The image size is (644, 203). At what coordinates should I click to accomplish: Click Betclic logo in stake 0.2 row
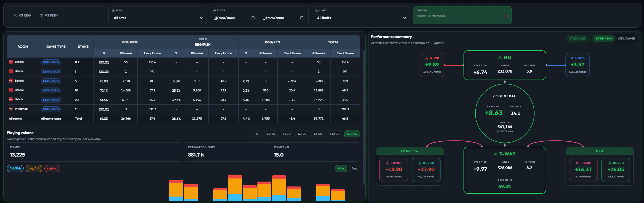11,62
